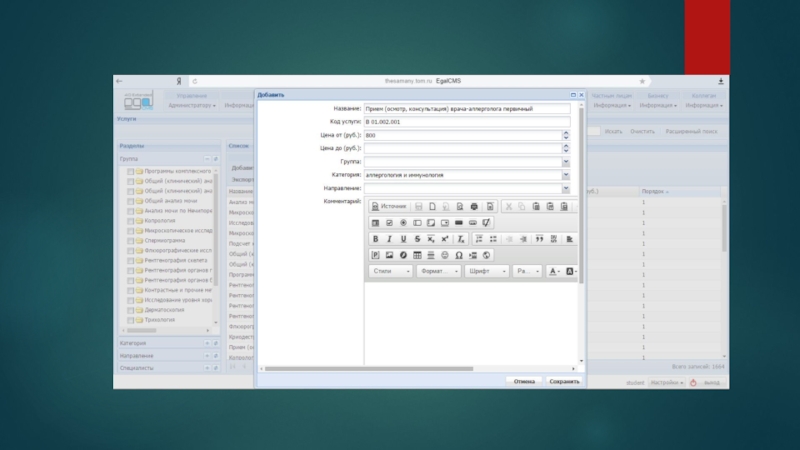
Task: Expand the Категория dropdown list
Action: coord(565,175)
